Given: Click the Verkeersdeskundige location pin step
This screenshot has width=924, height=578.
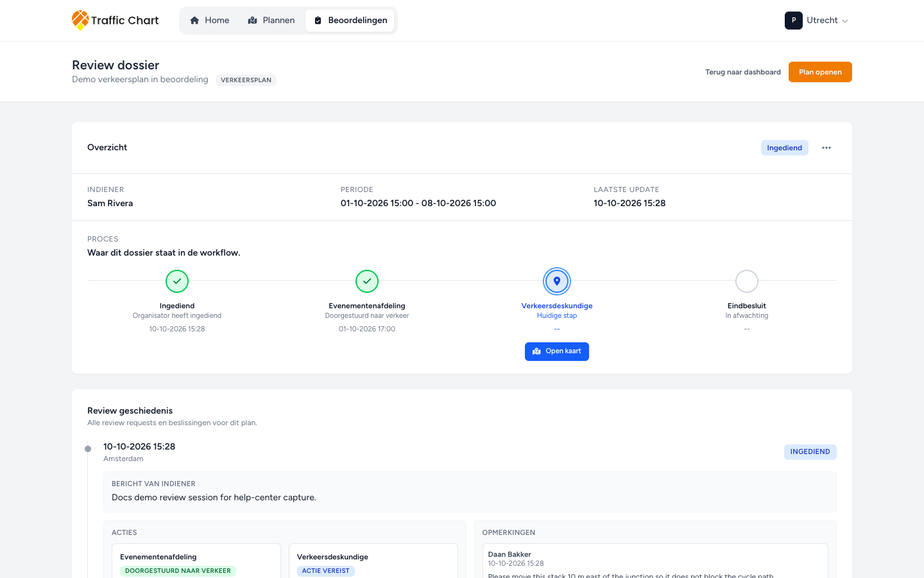Looking at the screenshot, I should (557, 281).
